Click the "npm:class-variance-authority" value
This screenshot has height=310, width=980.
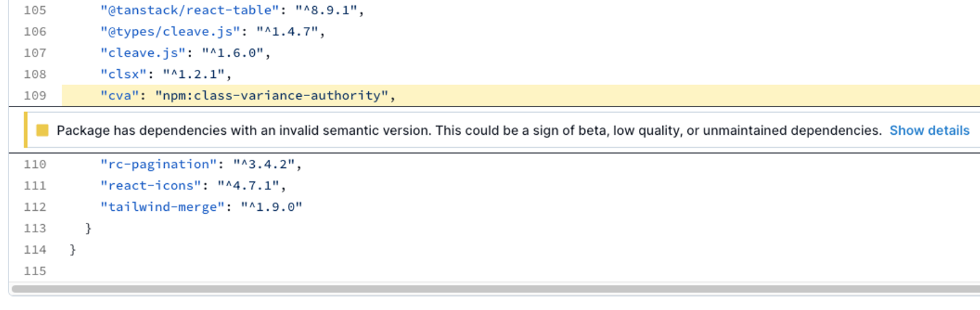click(x=272, y=96)
